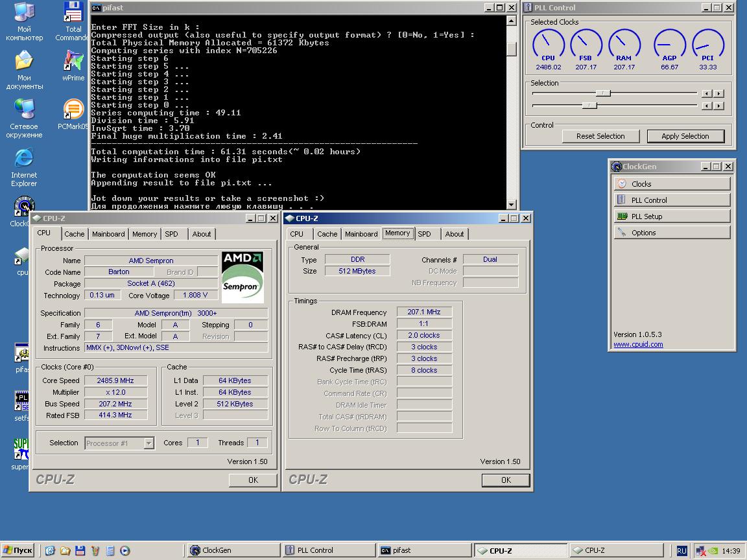Switch to ClockGen taskbar button
The image size is (747, 560).
pyautogui.click(x=233, y=550)
